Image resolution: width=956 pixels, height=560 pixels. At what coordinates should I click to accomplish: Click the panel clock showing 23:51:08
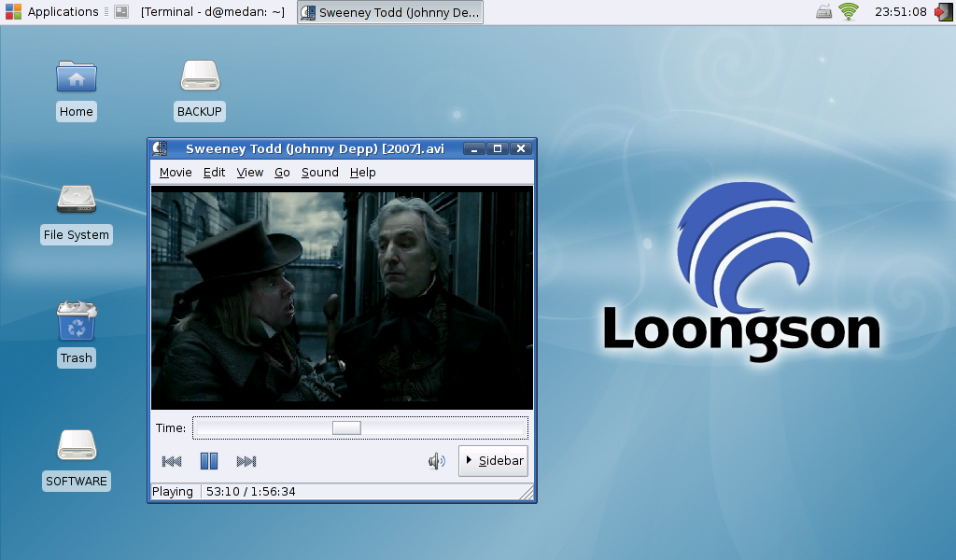(901, 11)
